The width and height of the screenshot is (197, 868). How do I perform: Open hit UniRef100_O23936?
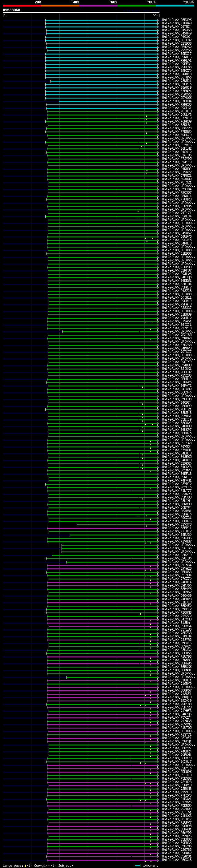(x=177, y=43)
